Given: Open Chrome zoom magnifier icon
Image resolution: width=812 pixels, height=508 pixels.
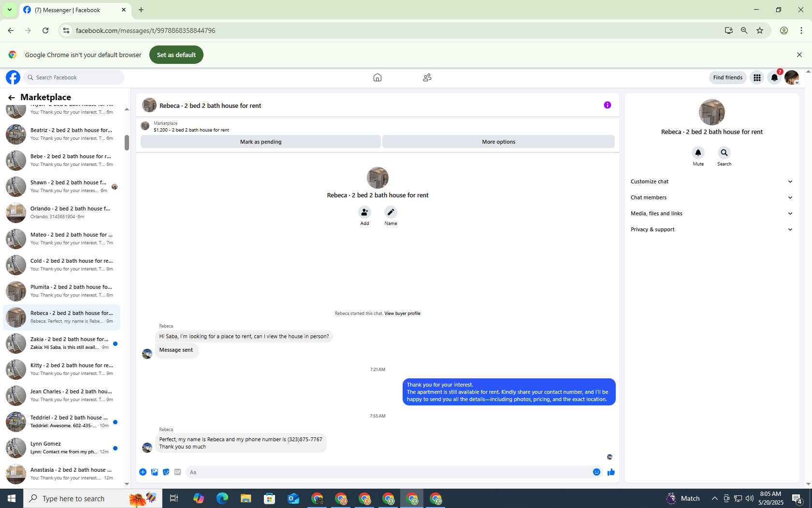Looking at the screenshot, I should [744, 30].
